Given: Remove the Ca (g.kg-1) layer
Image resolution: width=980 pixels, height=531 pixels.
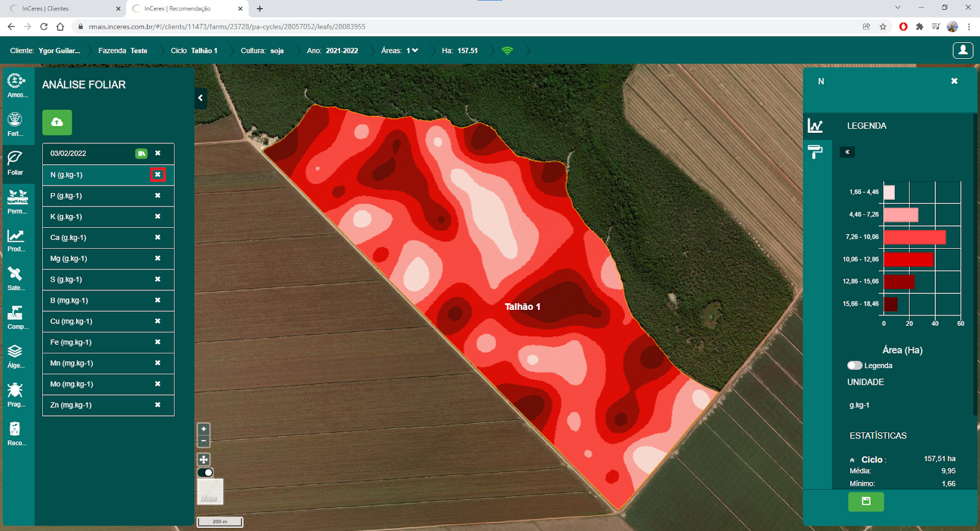Looking at the screenshot, I should 158,238.
